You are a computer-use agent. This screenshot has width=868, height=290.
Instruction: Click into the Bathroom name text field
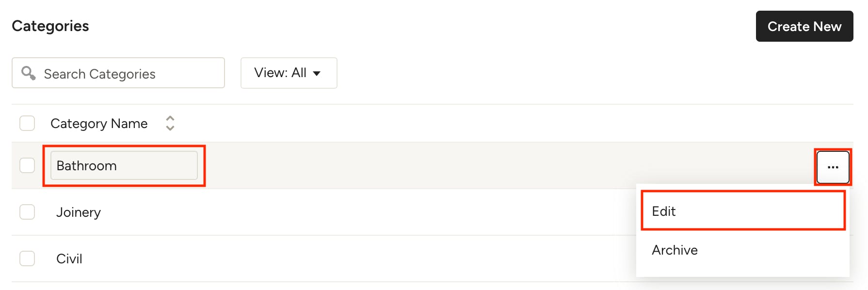click(124, 165)
